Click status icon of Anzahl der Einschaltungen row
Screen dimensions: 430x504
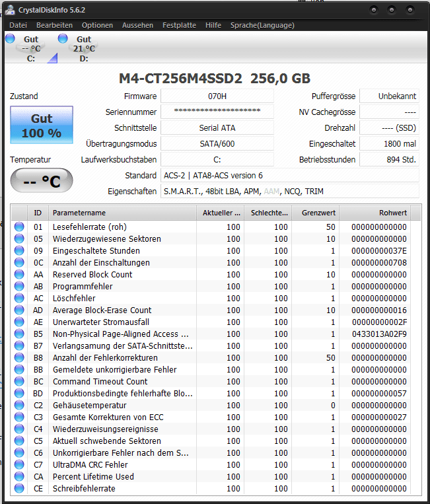click(19, 262)
